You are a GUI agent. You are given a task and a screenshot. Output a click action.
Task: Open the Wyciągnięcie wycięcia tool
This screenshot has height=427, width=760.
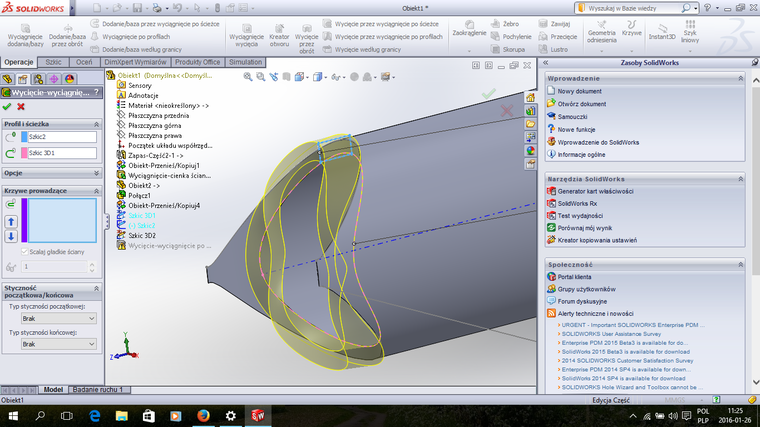[246, 35]
